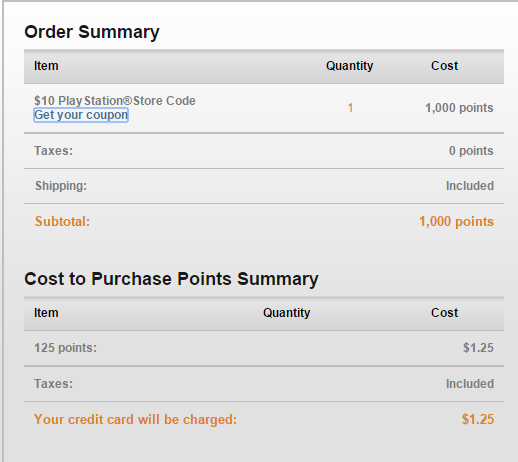Click the Quantity header in points summary table
The width and height of the screenshot is (518, 462).
pos(286,313)
